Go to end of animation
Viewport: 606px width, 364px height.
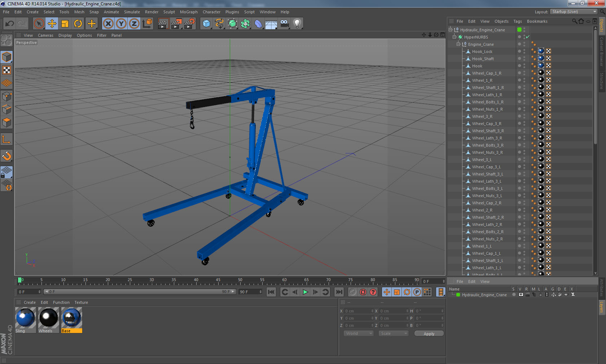339,292
